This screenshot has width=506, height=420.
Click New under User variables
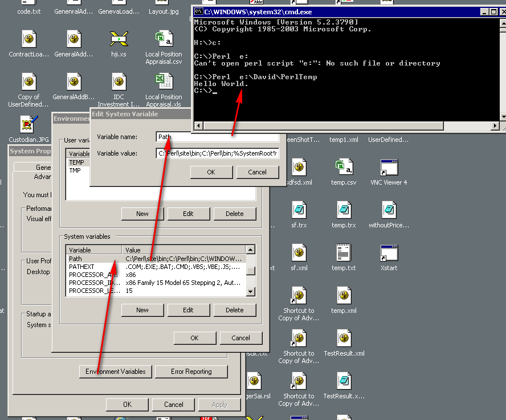pyautogui.click(x=142, y=214)
